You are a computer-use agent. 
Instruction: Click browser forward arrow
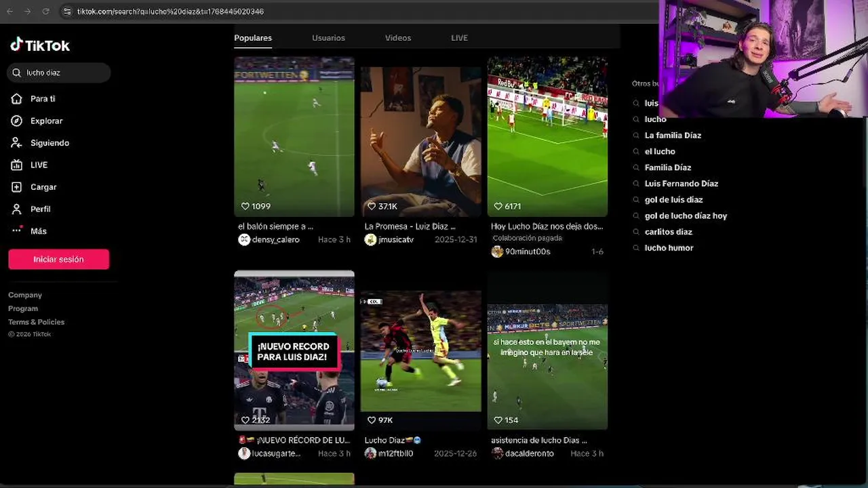pyautogui.click(x=28, y=12)
